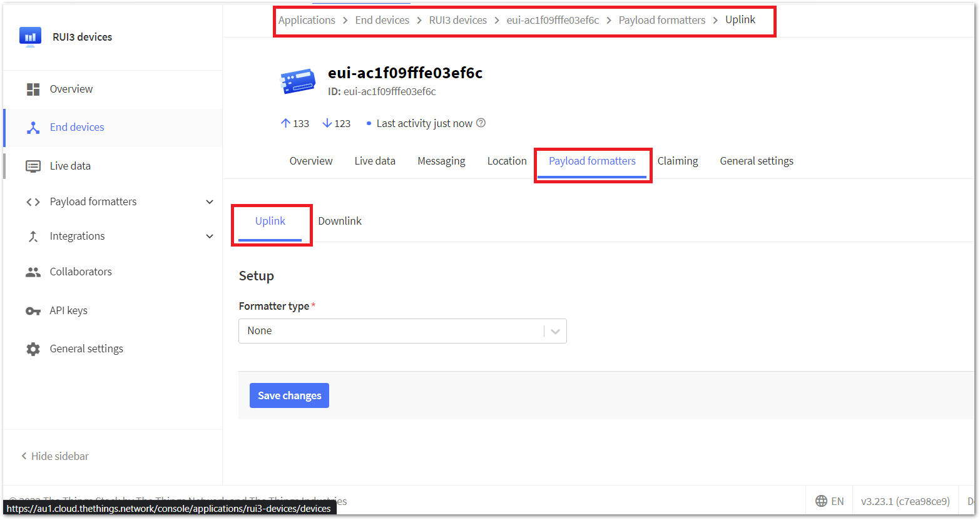Expand Integrations sidebar chevron

(210, 237)
